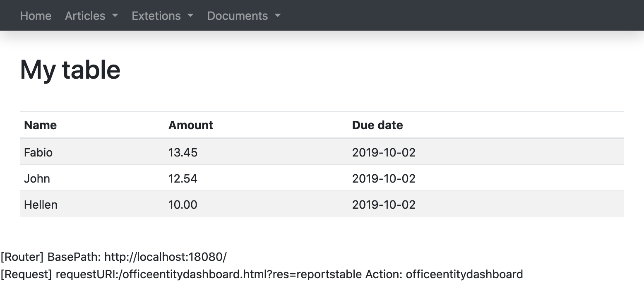Image resolution: width=644 pixels, height=301 pixels.
Task: Click the Request requestURI debug line
Action: tap(262, 274)
